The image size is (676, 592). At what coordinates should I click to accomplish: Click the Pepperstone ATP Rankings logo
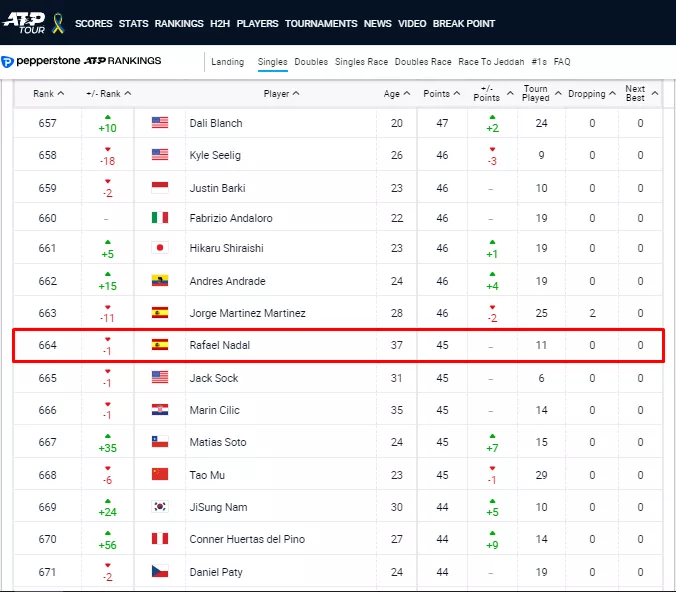click(82, 61)
